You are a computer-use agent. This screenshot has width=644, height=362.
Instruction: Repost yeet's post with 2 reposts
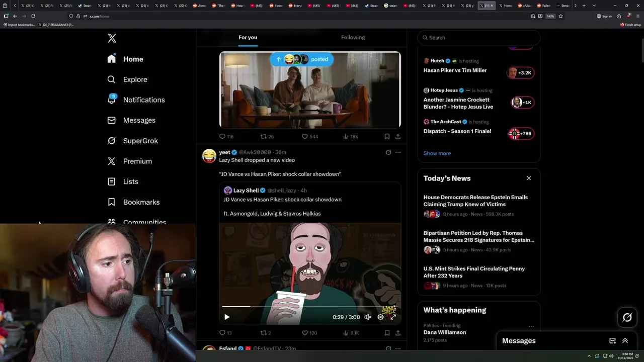[265, 333]
